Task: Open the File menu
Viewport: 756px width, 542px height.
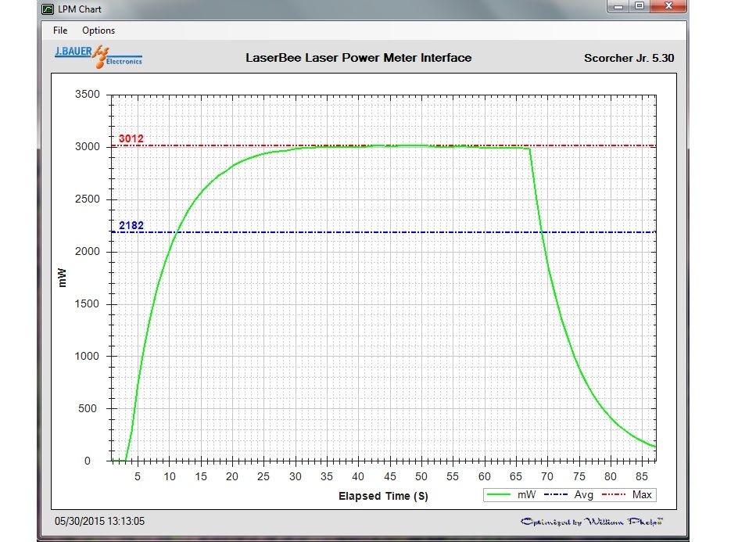Action: [x=60, y=31]
